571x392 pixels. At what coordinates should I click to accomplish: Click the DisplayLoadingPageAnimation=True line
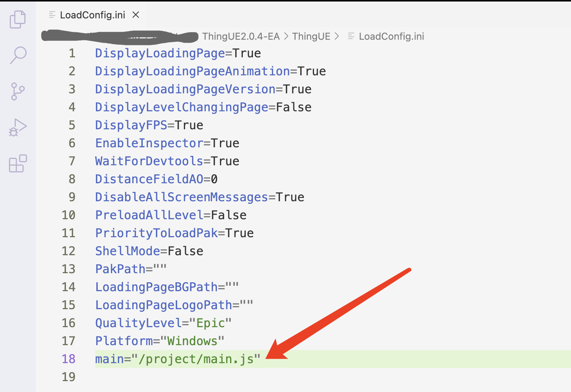[x=211, y=71]
